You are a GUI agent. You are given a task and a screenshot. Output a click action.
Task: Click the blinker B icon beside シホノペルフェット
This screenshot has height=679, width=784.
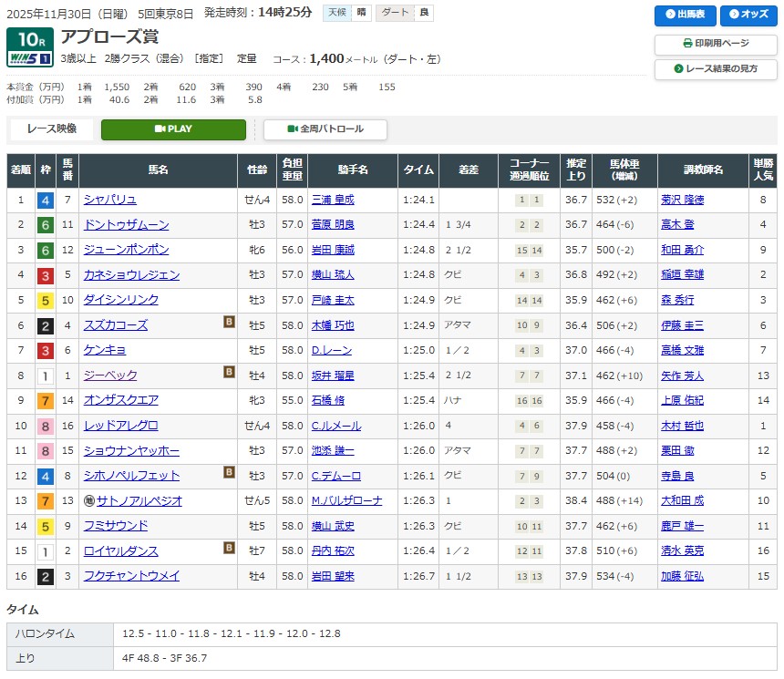230,473
